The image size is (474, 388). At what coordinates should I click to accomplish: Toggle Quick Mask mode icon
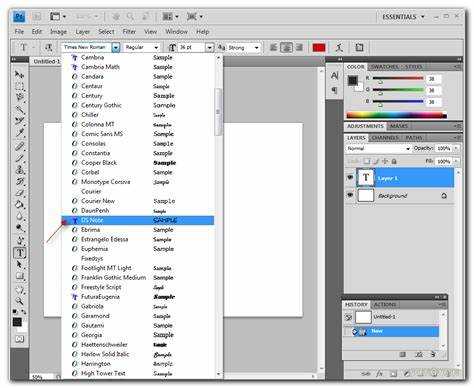pyautogui.click(x=19, y=339)
